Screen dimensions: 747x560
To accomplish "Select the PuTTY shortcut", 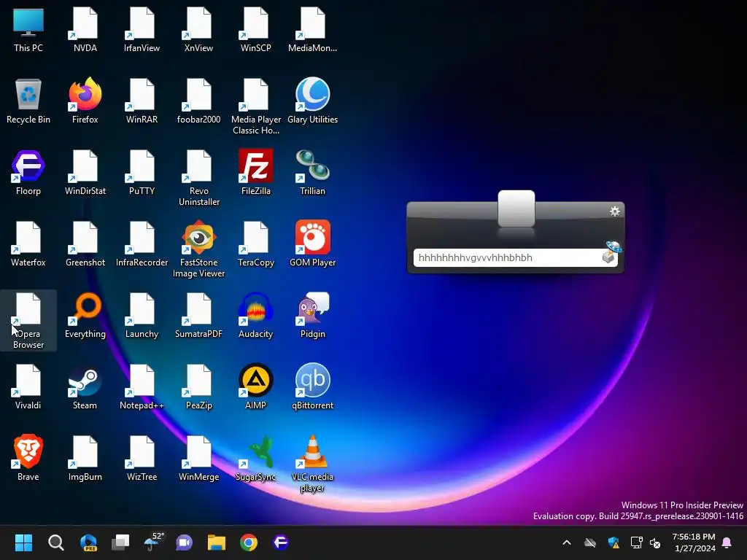I will pos(142,172).
